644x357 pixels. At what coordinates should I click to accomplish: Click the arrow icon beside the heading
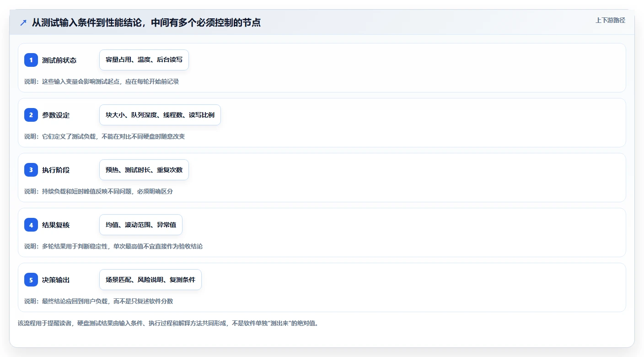pyautogui.click(x=23, y=22)
